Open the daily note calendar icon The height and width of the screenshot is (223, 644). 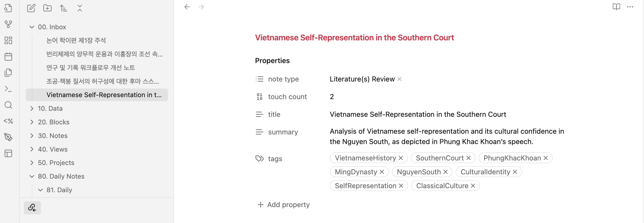(x=8, y=57)
